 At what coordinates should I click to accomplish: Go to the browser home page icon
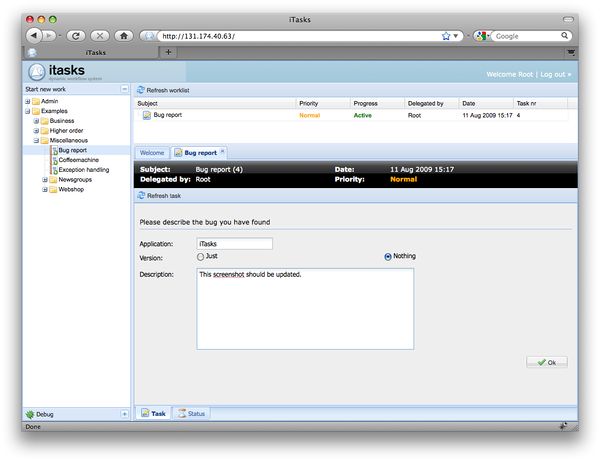pyautogui.click(x=124, y=36)
